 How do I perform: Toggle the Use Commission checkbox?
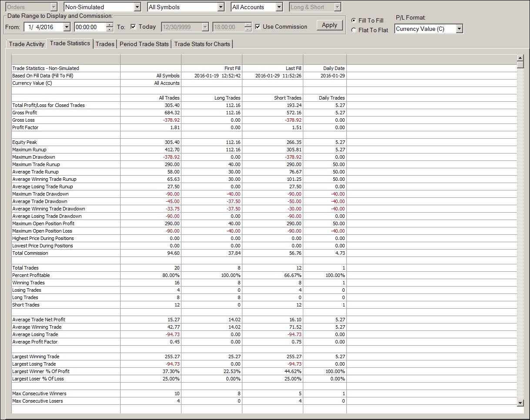258,27
